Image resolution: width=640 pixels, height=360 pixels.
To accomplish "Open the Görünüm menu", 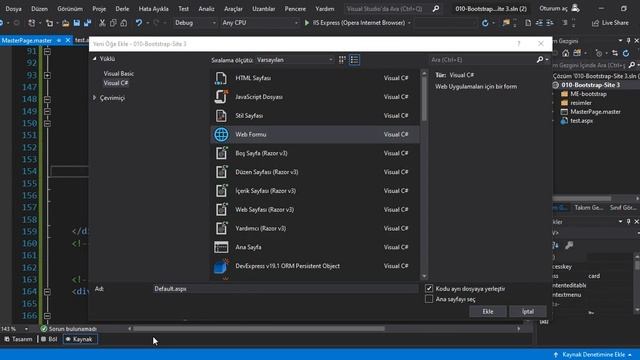I will [70, 9].
